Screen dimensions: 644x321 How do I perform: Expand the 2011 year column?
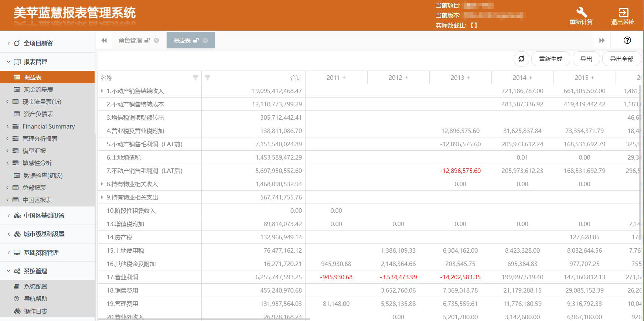point(344,78)
